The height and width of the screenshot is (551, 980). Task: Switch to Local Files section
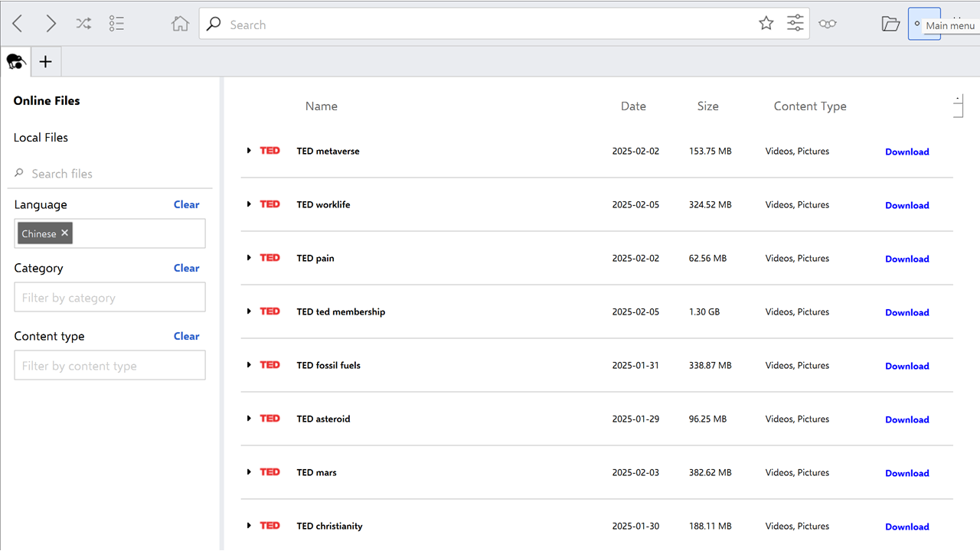tap(41, 138)
